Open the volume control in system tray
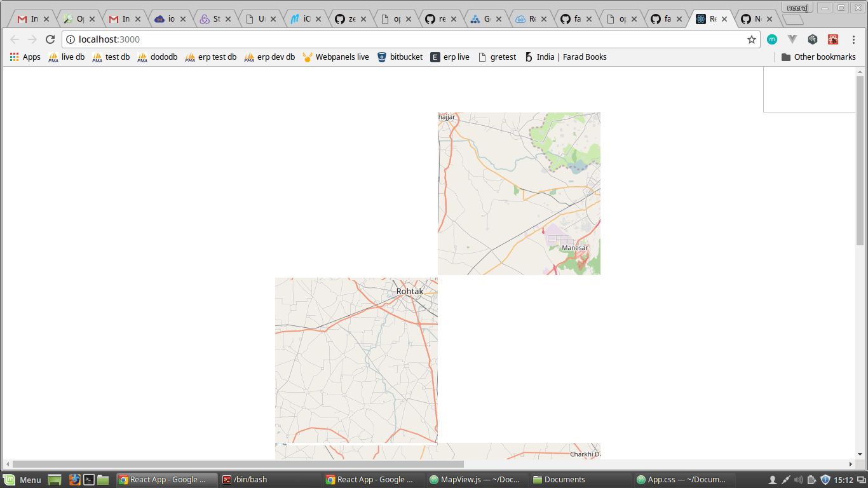Viewport: 868px width, 488px height. (x=799, y=480)
